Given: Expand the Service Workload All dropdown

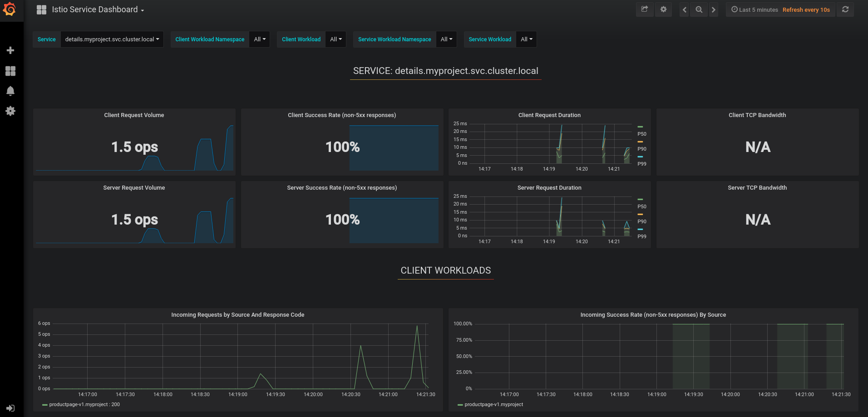Looking at the screenshot, I should point(526,39).
